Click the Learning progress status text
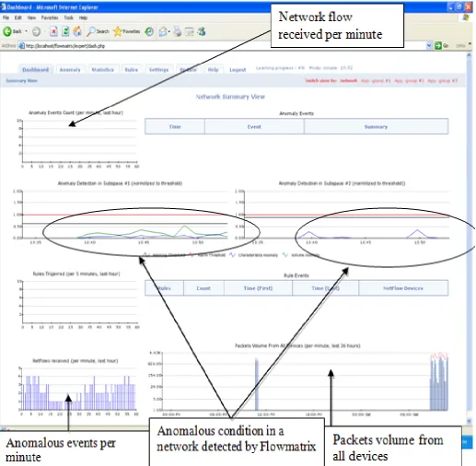476x466 pixels. pos(280,68)
